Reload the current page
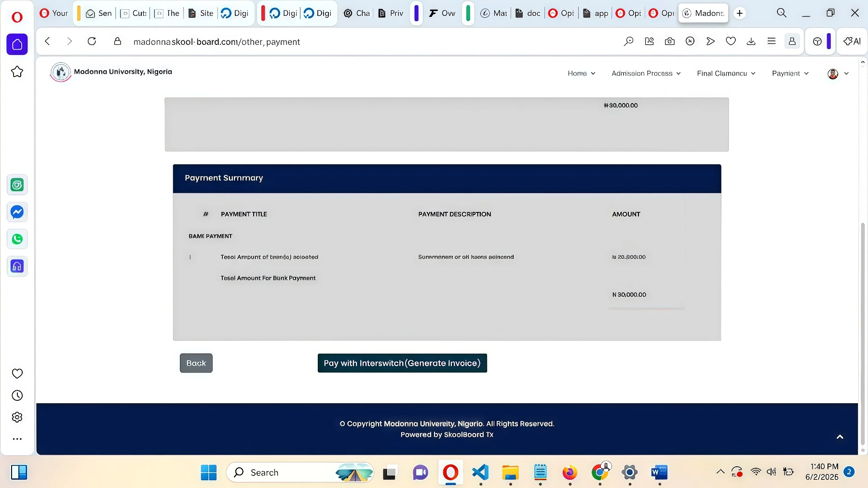This screenshot has height=488, width=868. (92, 41)
